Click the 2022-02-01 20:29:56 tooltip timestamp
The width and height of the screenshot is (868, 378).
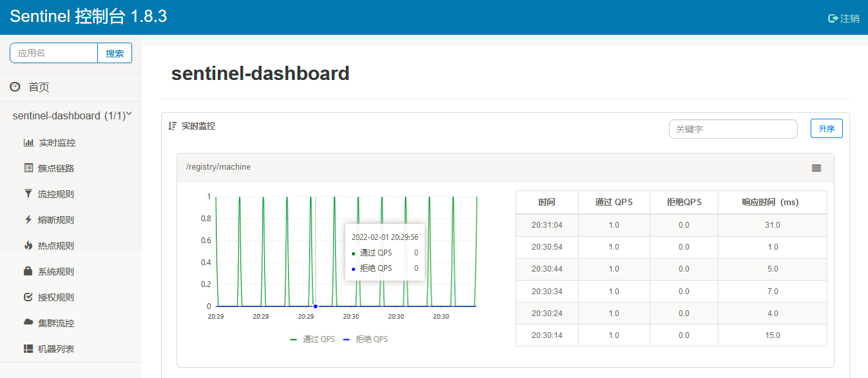pyautogui.click(x=385, y=238)
